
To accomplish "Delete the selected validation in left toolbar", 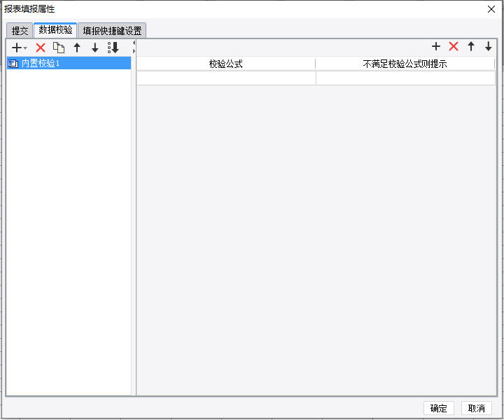I will [x=41, y=48].
